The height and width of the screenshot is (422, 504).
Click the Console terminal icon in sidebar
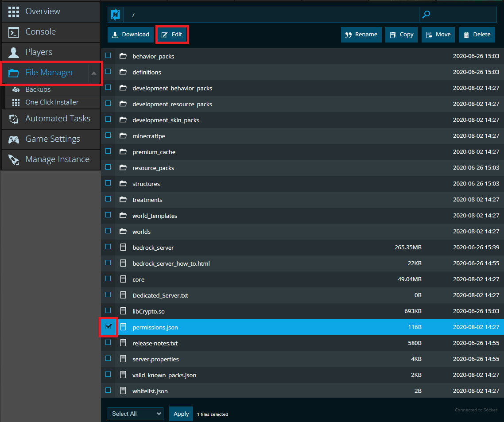point(14,32)
